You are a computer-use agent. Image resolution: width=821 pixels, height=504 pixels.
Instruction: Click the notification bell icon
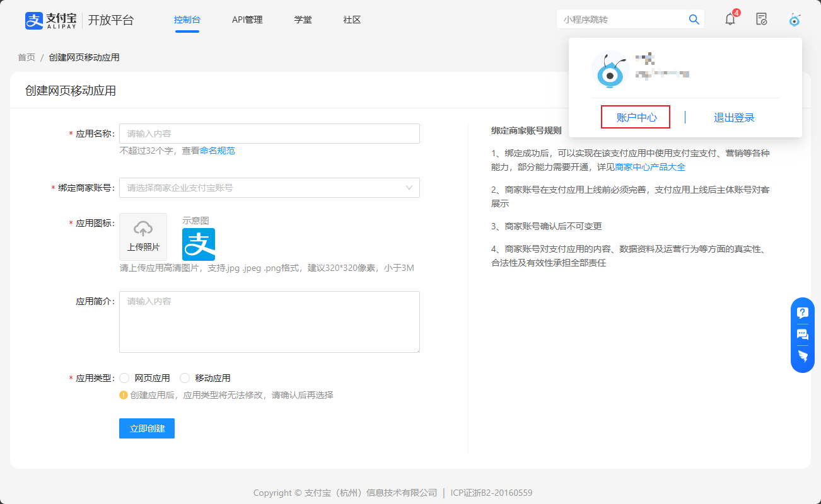[x=730, y=20]
